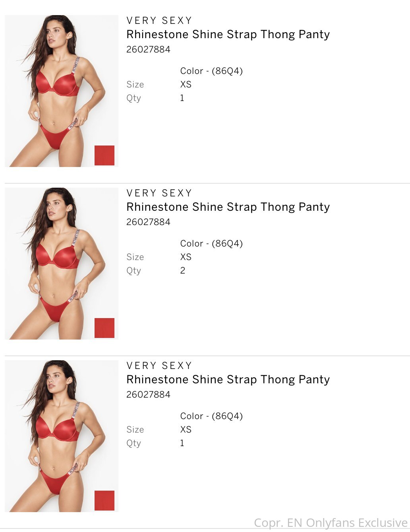This screenshot has width=410, height=532.
Task: Click item number 26027884 on the first item
Action: (148, 49)
